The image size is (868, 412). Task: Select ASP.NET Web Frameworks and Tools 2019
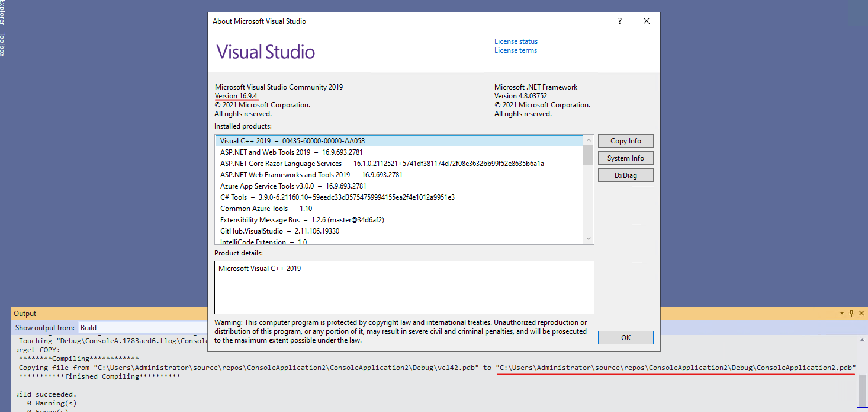tap(399, 175)
